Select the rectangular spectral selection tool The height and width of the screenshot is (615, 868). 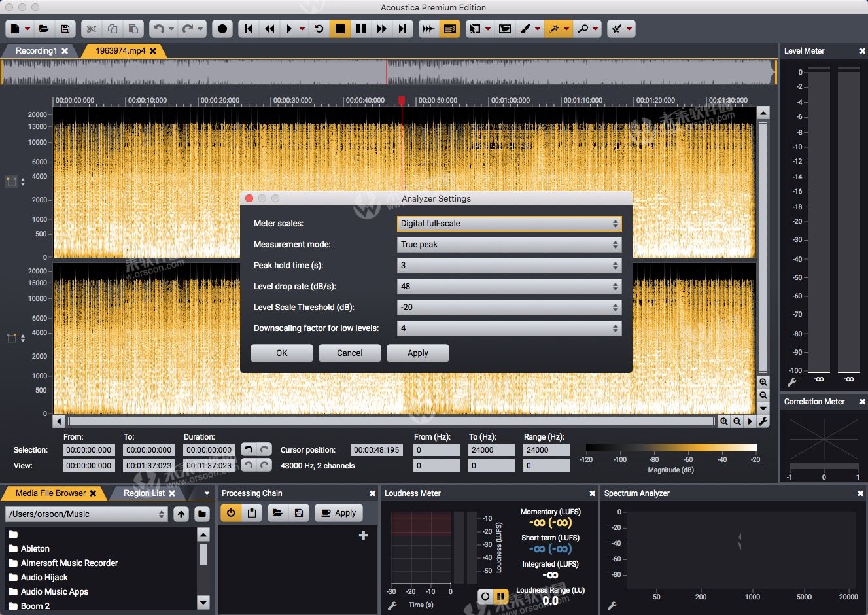[505, 29]
